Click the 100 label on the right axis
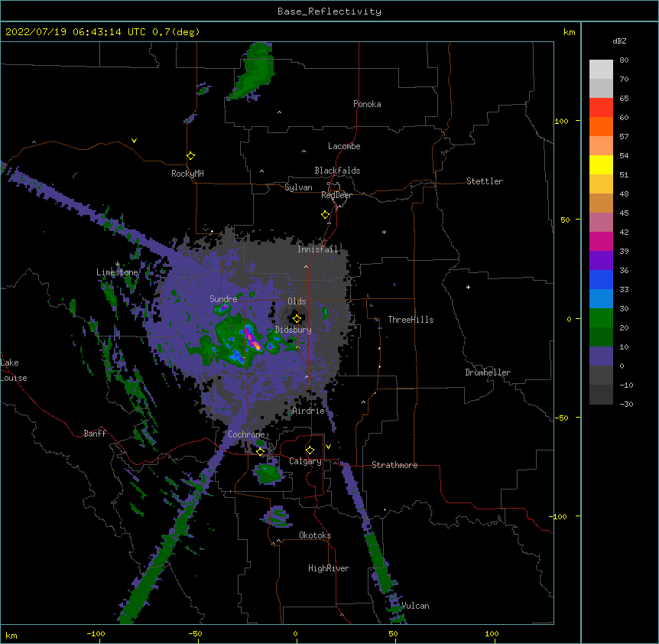 coord(561,121)
